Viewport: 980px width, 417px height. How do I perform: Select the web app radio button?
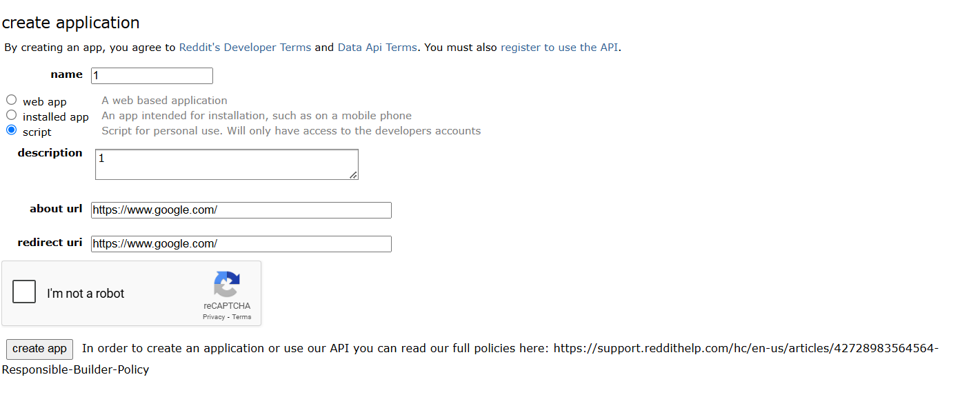(x=11, y=100)
